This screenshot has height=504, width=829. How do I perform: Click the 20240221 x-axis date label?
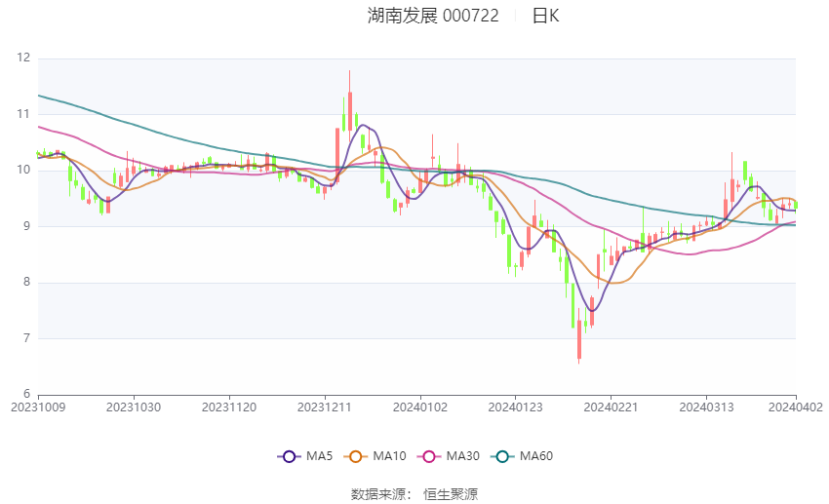[x=611, y=407]
